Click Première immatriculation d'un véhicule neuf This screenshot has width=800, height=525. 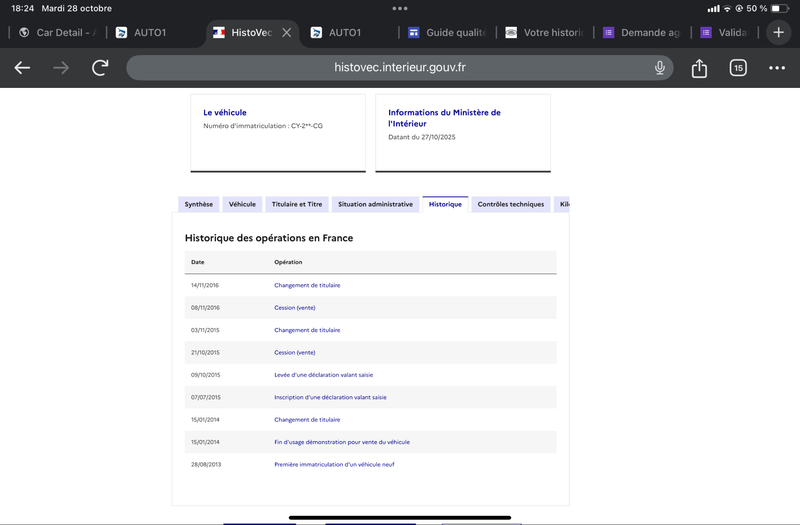[x=334, y=464]
